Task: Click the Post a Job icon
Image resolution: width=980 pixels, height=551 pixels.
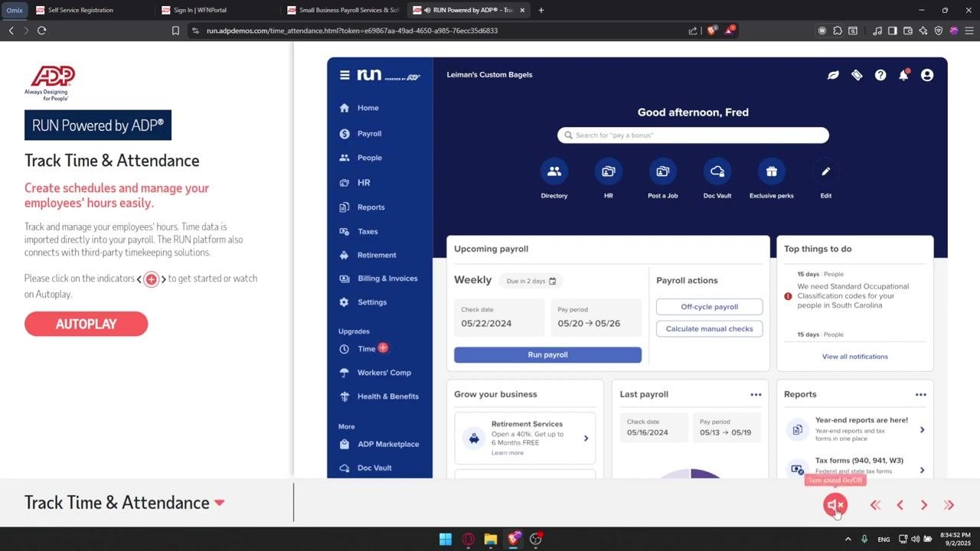Action: pos(663,171)
